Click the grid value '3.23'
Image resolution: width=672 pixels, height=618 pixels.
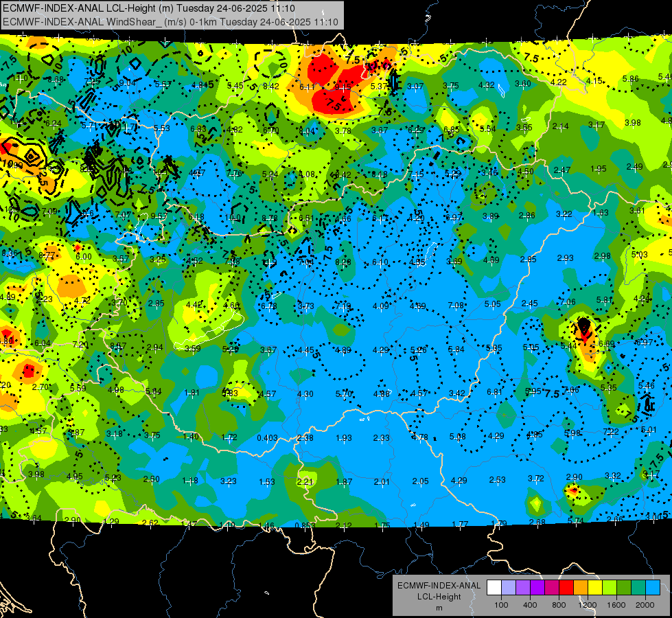[228, 481]
